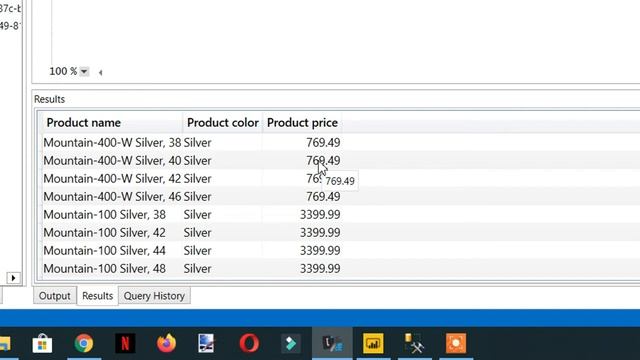
Task: Click the active DAX Studio taskbar icon
Action: point(332,344)
